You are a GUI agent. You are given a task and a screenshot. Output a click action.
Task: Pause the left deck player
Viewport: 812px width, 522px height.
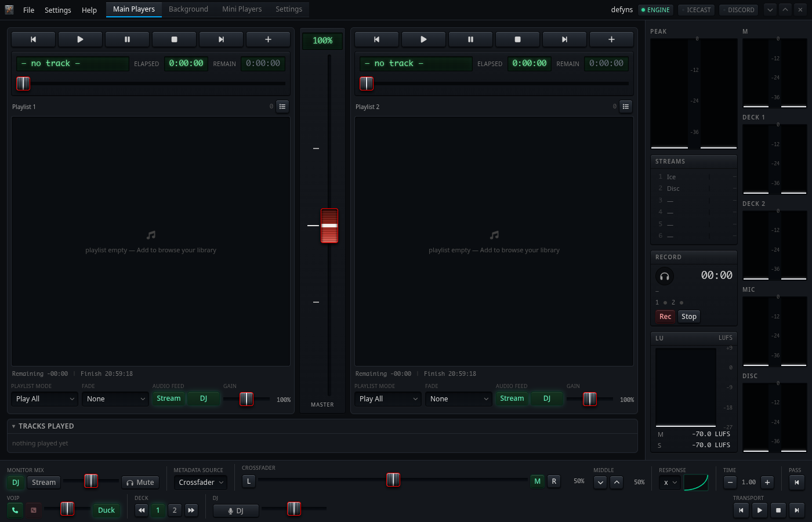click(127, 39)
